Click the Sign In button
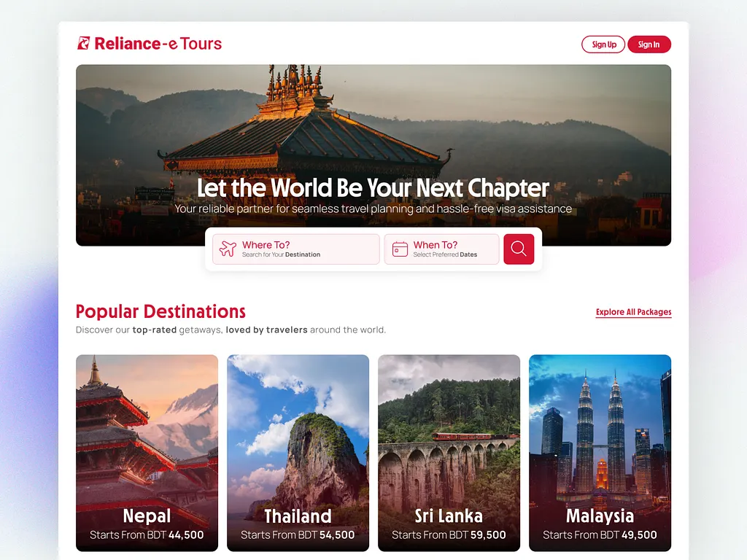Screen dimensions: 747x560 pyautogui.click(x=649, y=44)
